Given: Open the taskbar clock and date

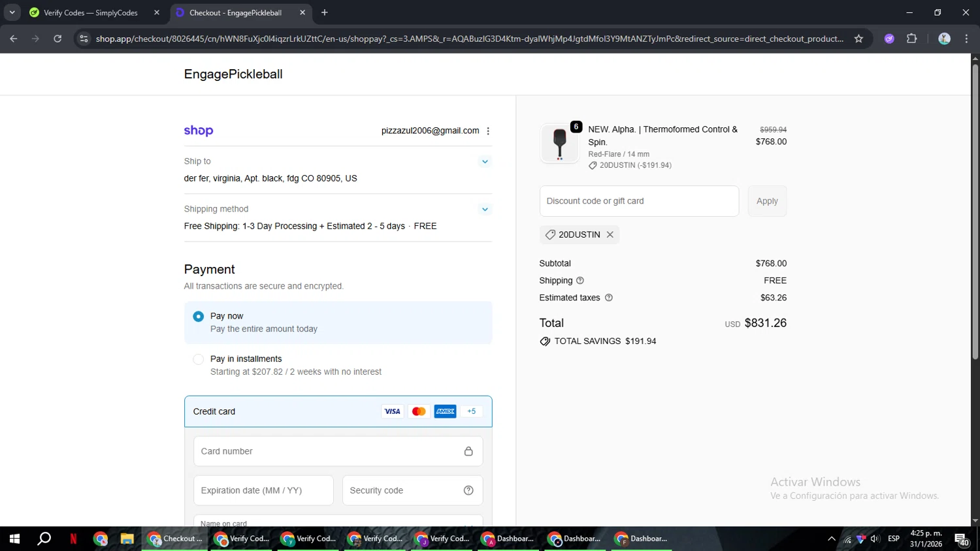Looking at the screenshot, I should coord(926,539).
